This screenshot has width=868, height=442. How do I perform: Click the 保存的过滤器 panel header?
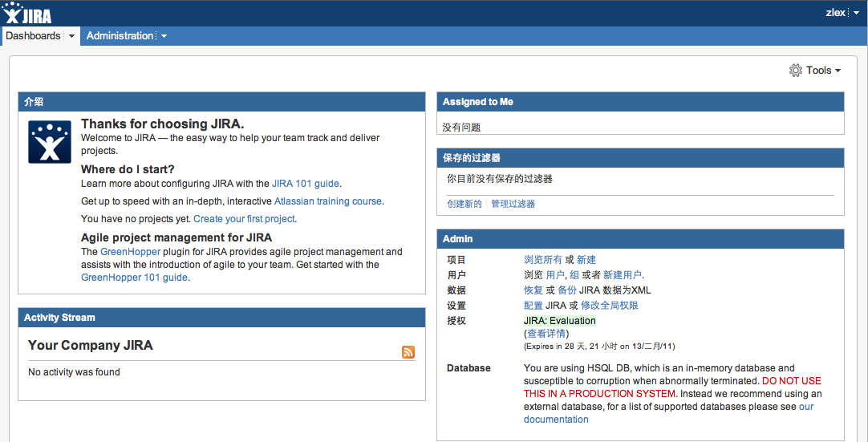[640, 158]
